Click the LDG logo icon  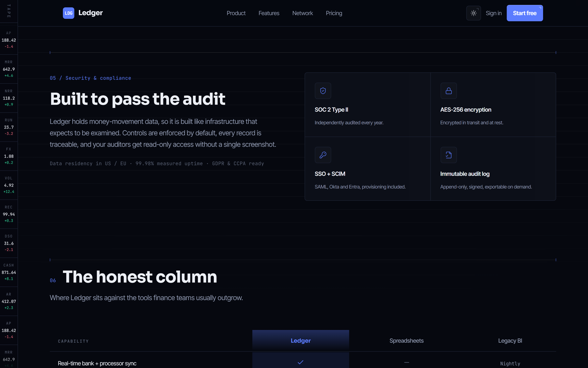point(69,13)
